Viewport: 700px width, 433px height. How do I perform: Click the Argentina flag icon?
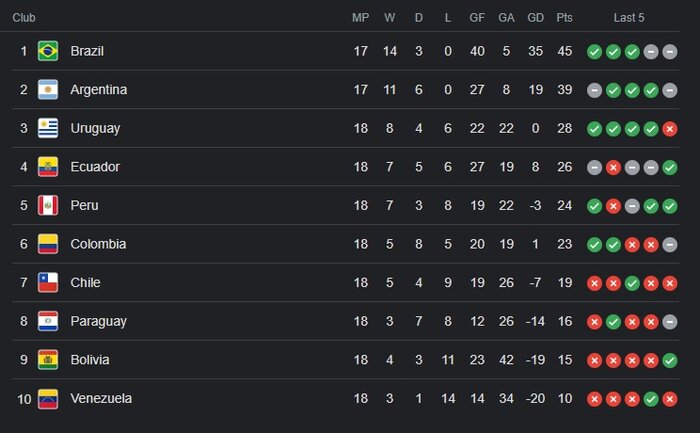(48, 90)
